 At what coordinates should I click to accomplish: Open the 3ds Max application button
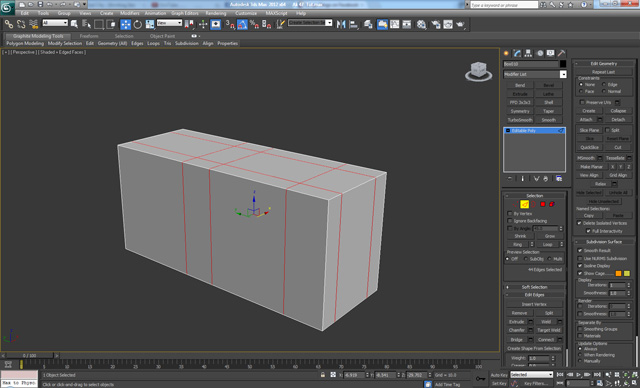click(7, 8)
